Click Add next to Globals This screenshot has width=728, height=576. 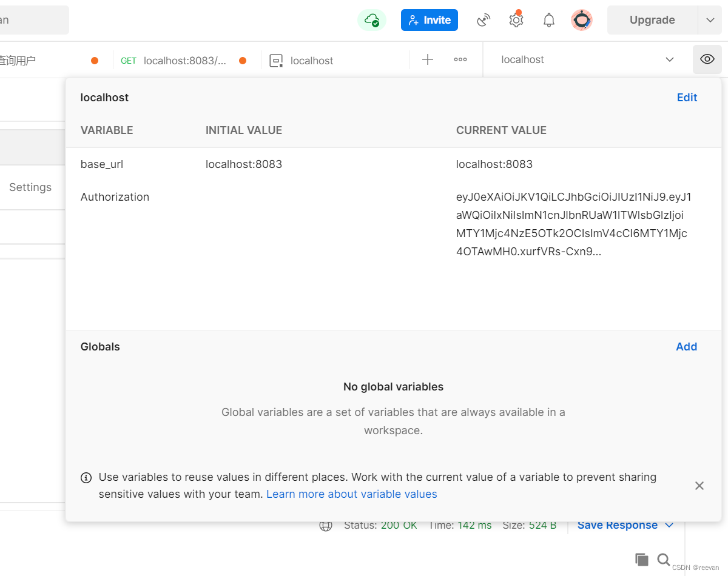(x=686, y=347)
